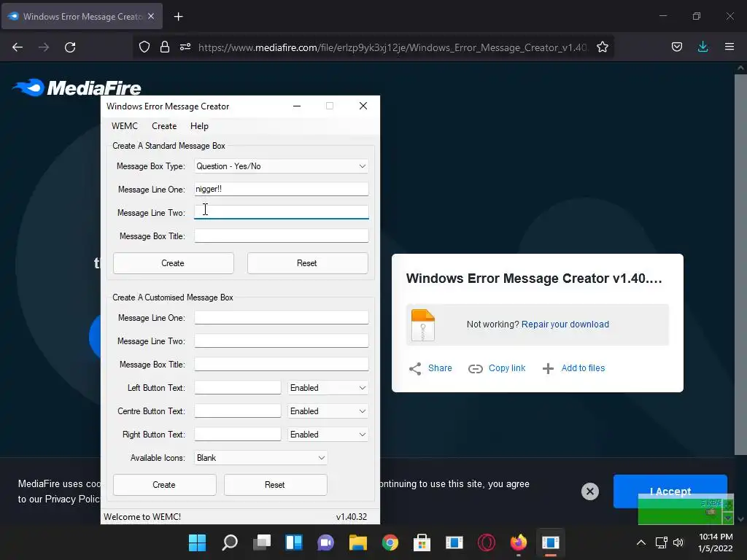This screenshot has width=747, height=560.
Task: Open the tracking protection shield icon
Action: (x=144, y=47)
